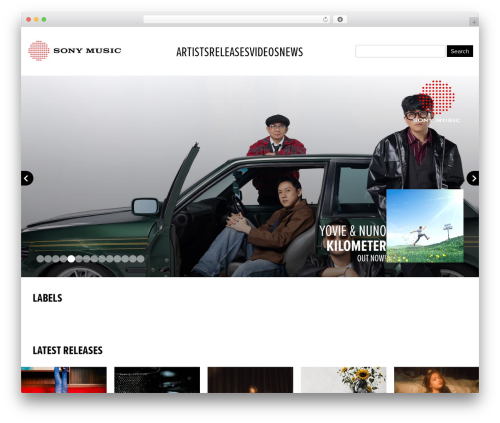500x423 pixels.
Task: Select the first carousel pagination dot
Action: coord(40,259)
